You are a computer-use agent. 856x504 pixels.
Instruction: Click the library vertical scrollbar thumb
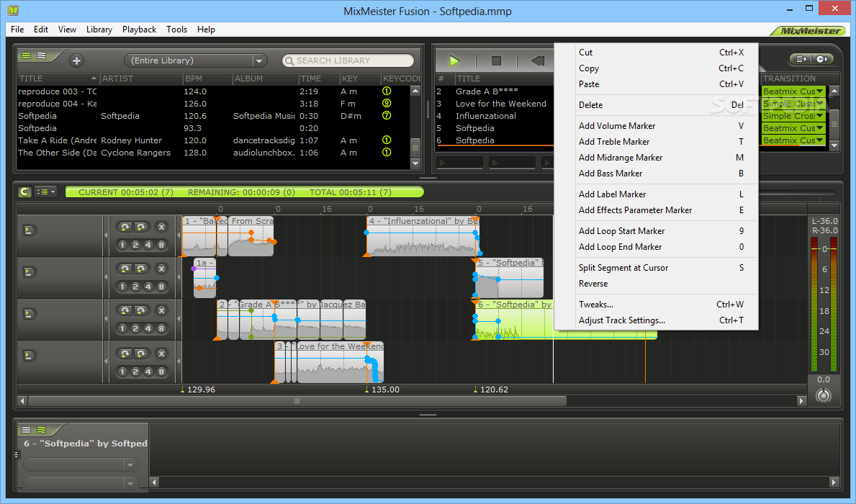(x=415, y=148)
